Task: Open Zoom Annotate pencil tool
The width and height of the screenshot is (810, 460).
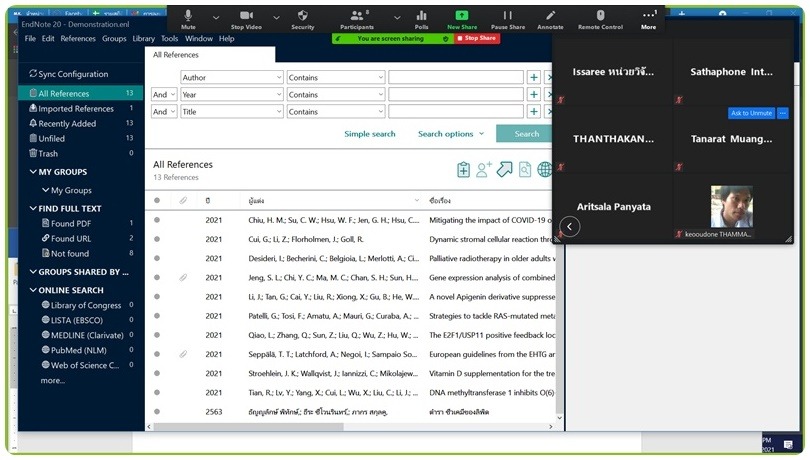Action: point(550,18)
